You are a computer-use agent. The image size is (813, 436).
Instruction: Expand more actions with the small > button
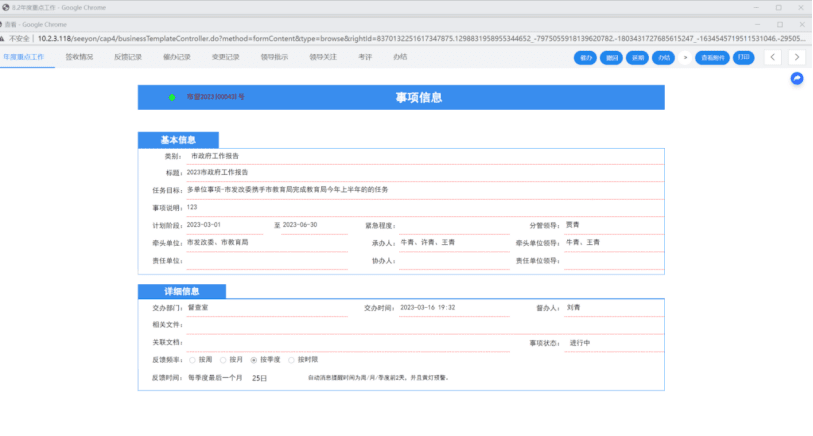click(685, 58)
